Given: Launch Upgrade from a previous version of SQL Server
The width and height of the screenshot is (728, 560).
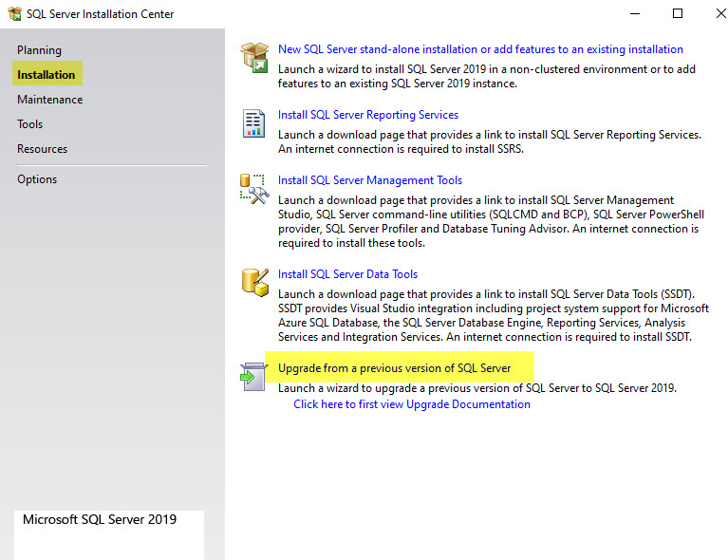Looking at the screenshot, I should click(394, 368).
